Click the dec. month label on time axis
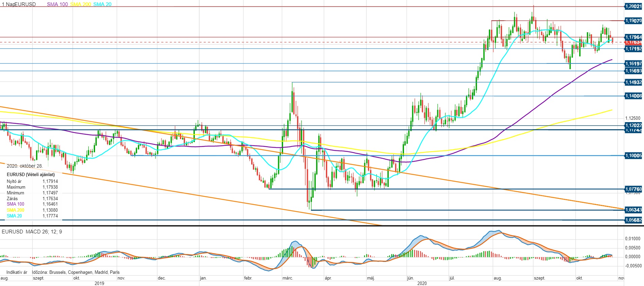 pos(162,278)
